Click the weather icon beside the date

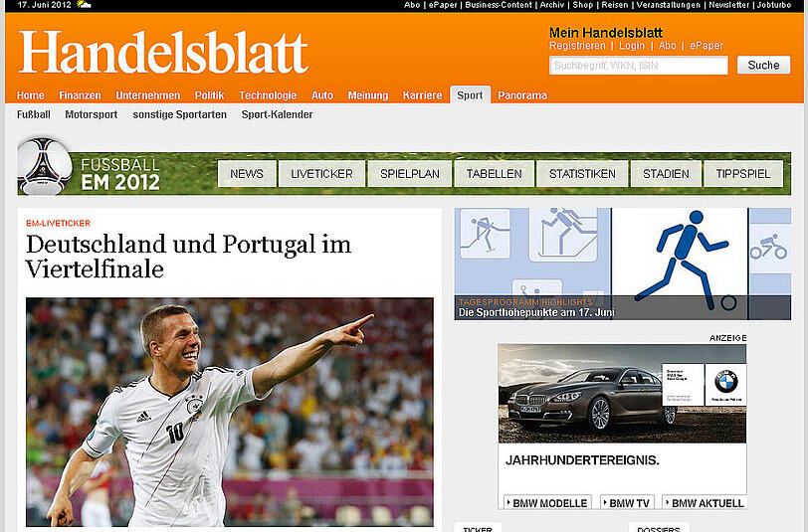click(84, 5)
